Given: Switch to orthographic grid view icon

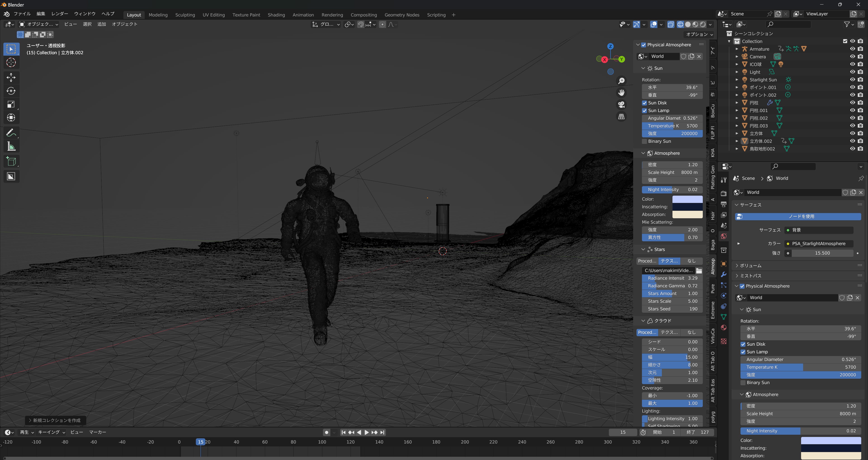Looking at the screenshot, I should 621,117.
